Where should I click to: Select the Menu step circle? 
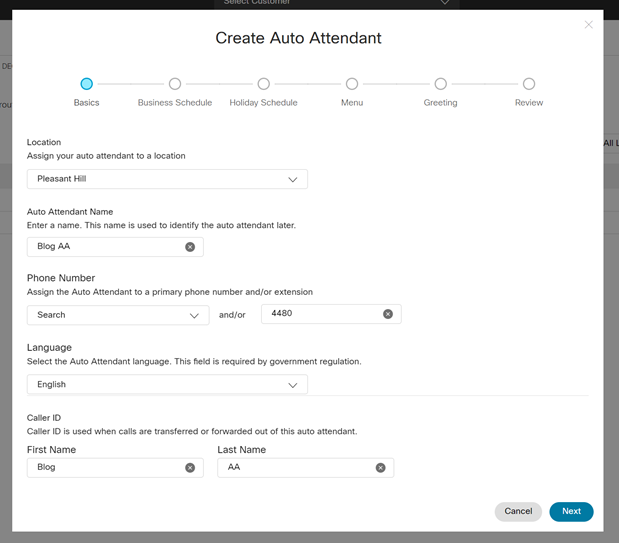pos(352,84)
